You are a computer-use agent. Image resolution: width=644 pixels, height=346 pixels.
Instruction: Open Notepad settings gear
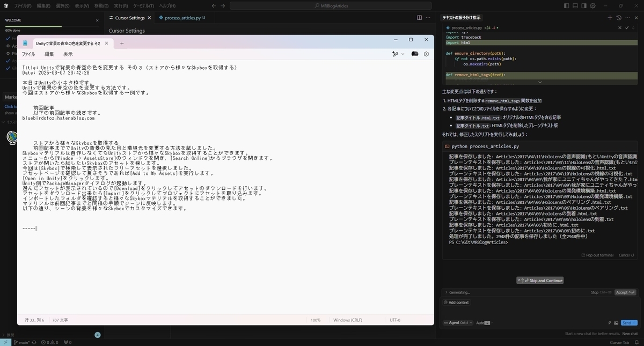[426, 54]
